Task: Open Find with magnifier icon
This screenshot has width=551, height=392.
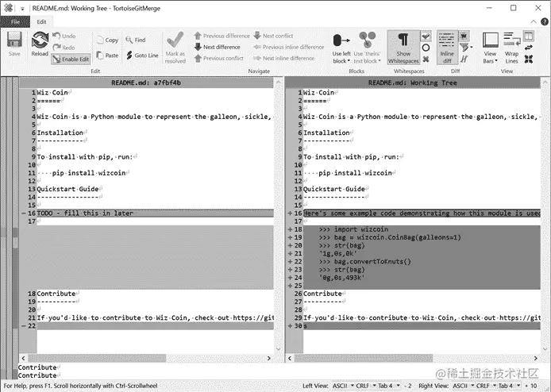Action: [x=129, y=40]
